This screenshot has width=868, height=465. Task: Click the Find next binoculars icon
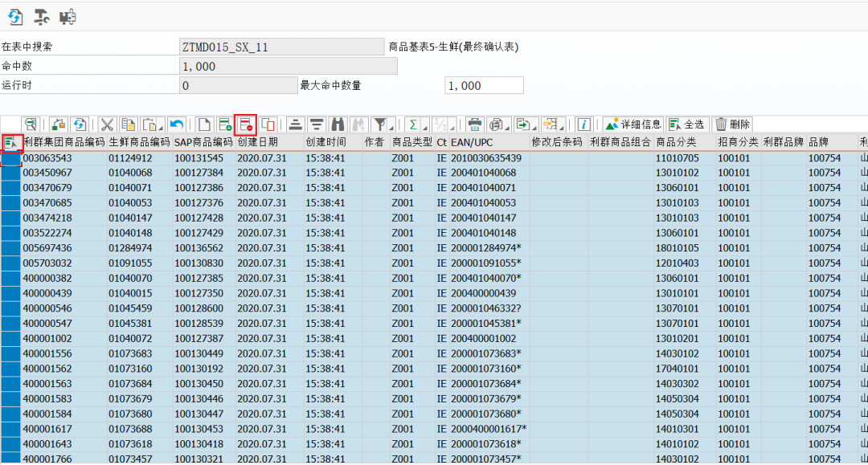click(358, 124)
